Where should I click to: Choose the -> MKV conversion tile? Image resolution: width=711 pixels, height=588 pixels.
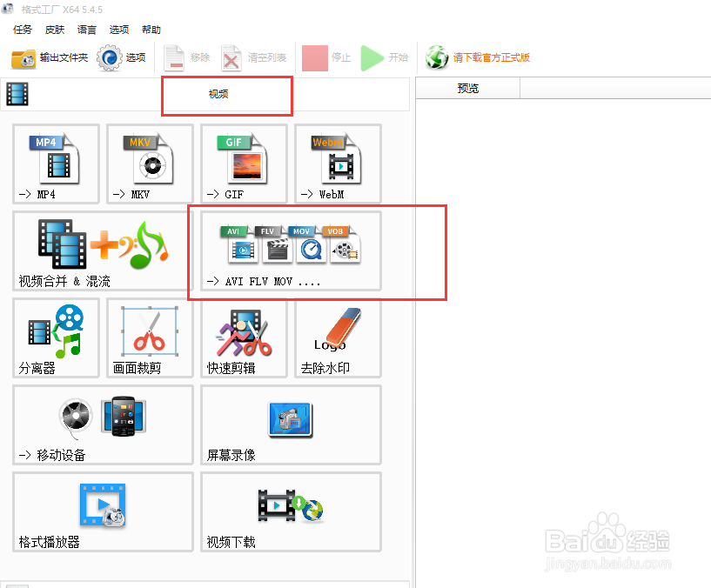tap(150, 164)
